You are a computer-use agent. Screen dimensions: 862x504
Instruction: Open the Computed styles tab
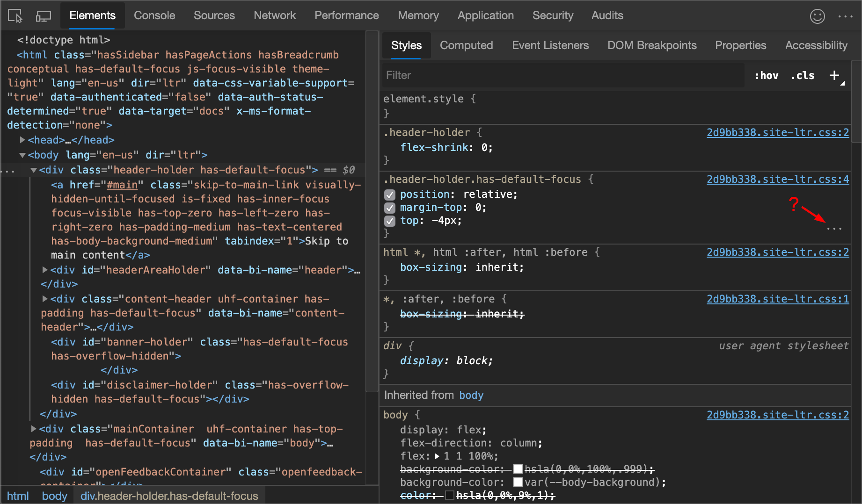pos(466,45)
